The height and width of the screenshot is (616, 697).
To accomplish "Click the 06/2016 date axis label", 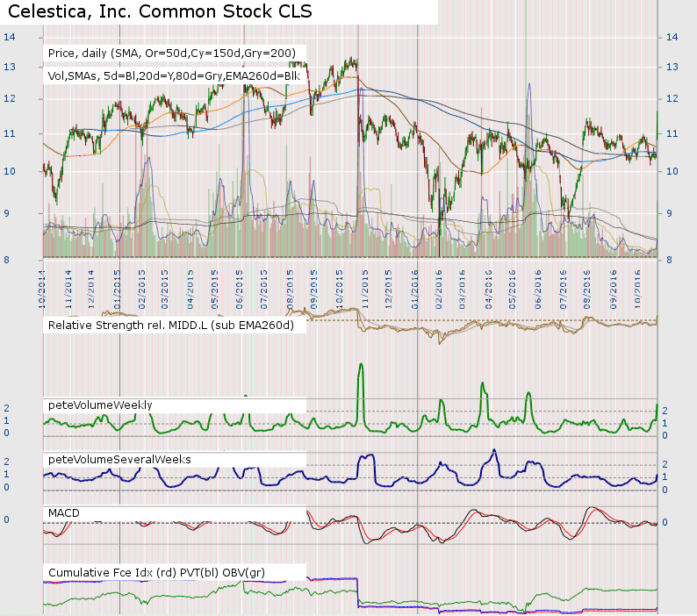I will 538,290.
